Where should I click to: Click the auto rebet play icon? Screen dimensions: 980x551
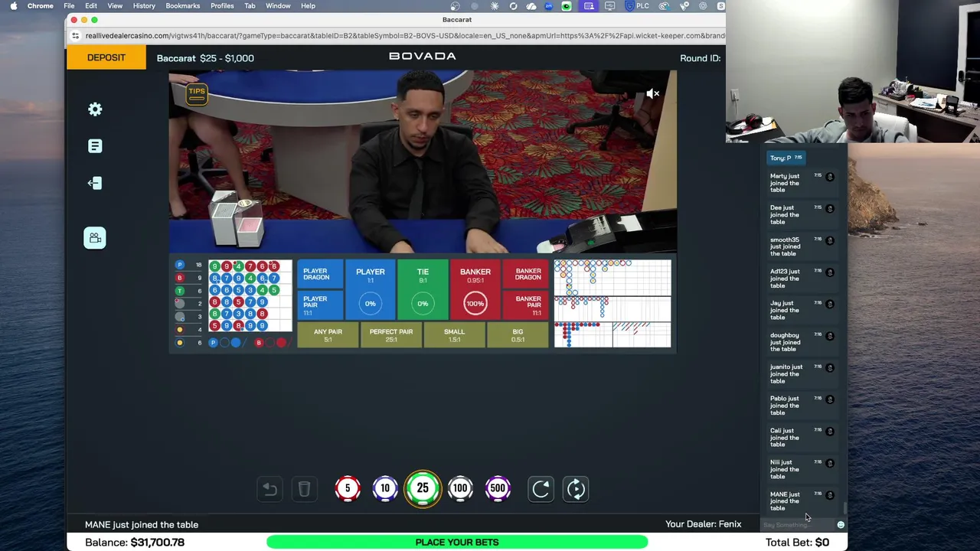click(576, 489)
